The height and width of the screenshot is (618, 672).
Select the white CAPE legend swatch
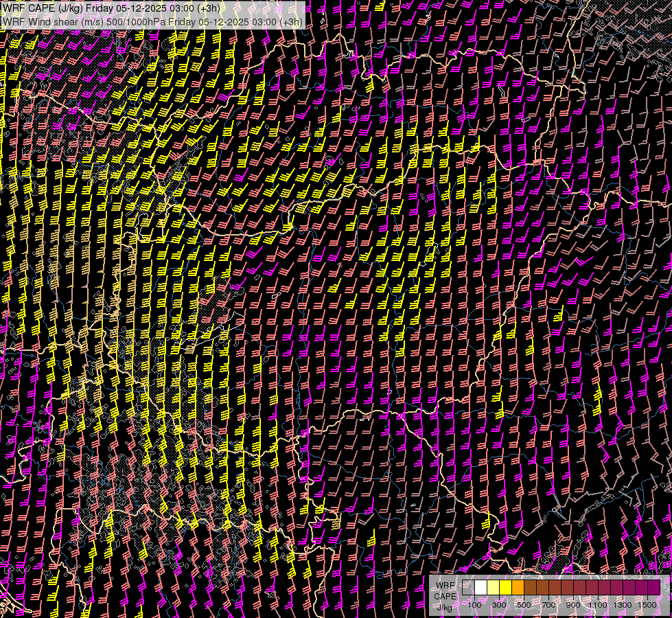[x=481, y=587]
